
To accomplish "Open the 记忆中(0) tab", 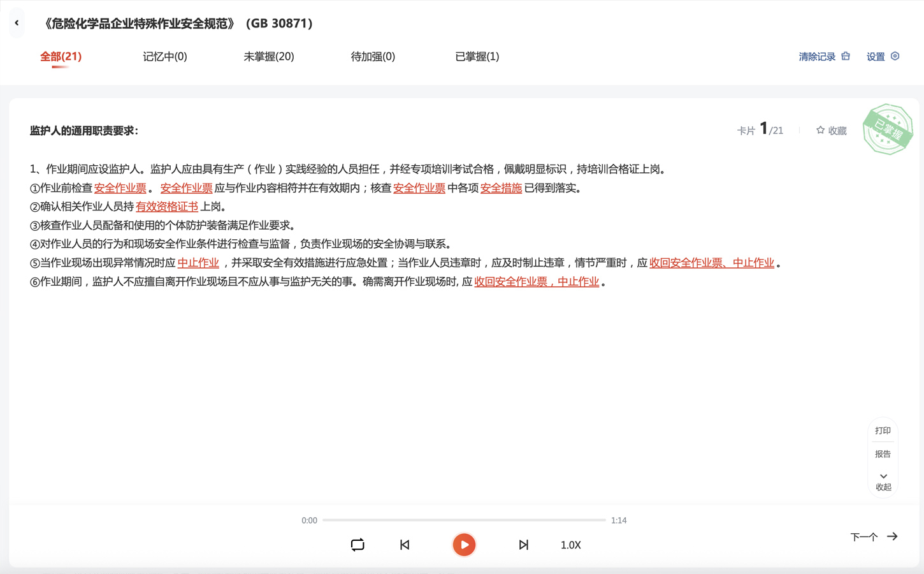I will click(x=165, y=57).
